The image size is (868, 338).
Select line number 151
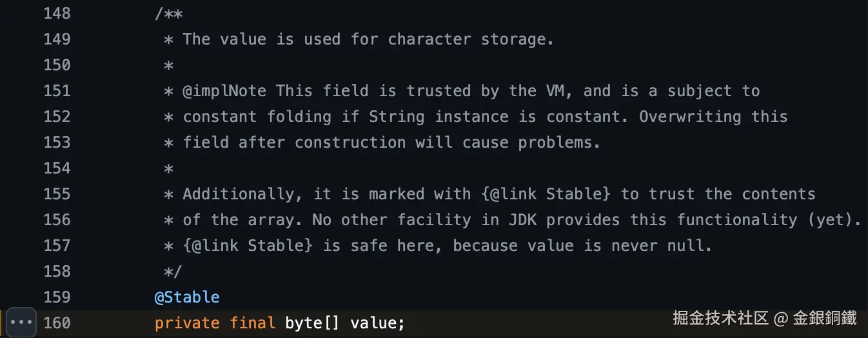[57, 91]
